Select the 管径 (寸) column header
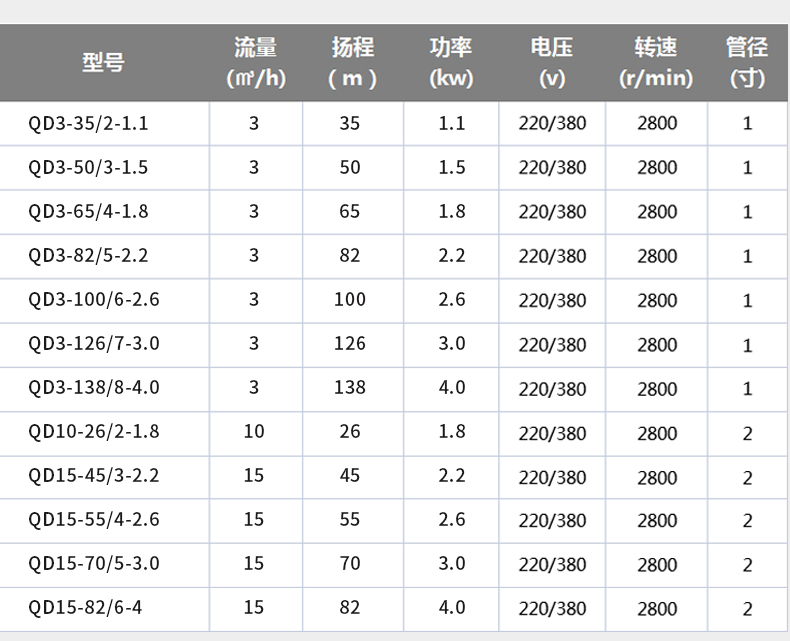The image size is (790, 641). [747, 62]
